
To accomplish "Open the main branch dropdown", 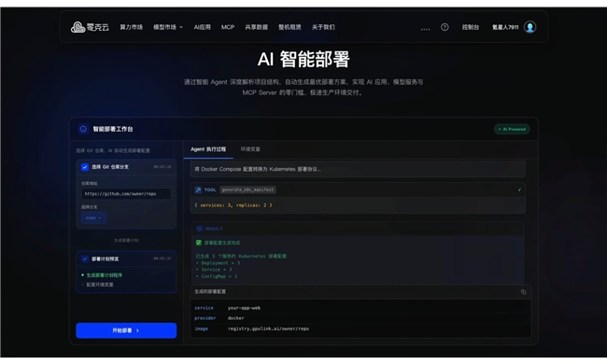I will (93, 217).
